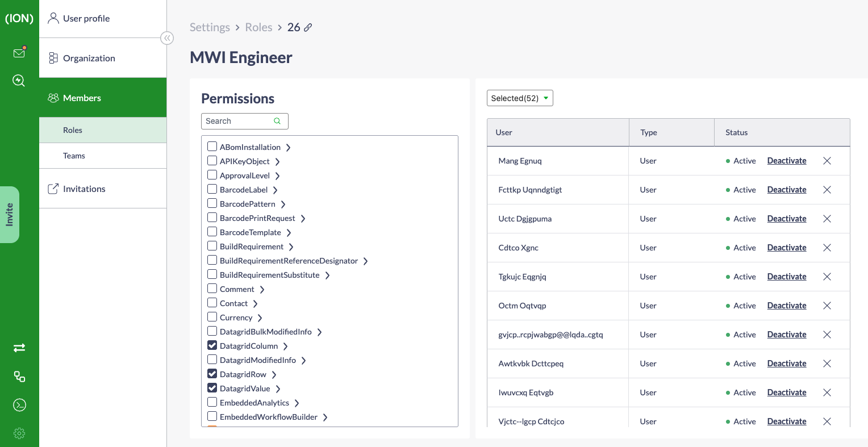868x447 pixels.
Task: Copy link icon next to role 26
Action: click(x=308, y=27)
